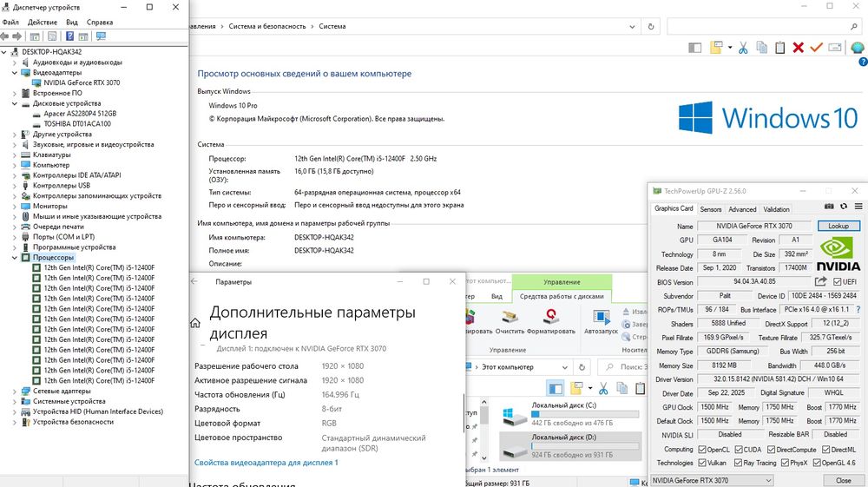The height and width of the screenshot is (487, 868).
Task: Click the red X delete icon in System window toolbar
Action: point(798,48)
